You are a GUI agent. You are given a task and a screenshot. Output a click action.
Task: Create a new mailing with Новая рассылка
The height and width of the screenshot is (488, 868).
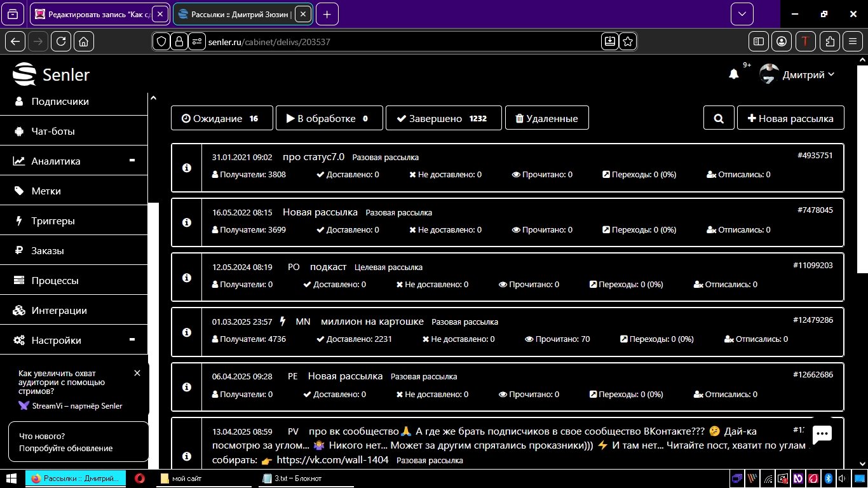click(790, 118)
